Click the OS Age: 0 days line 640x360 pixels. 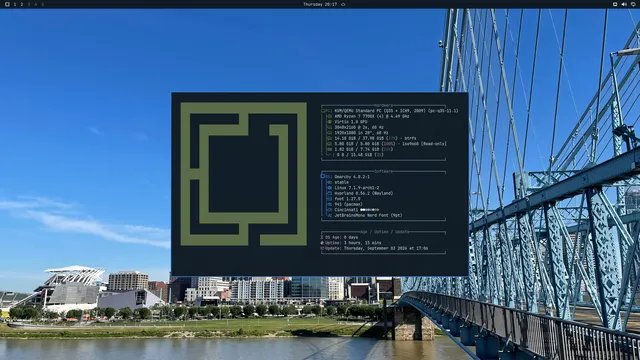[339, 237]
